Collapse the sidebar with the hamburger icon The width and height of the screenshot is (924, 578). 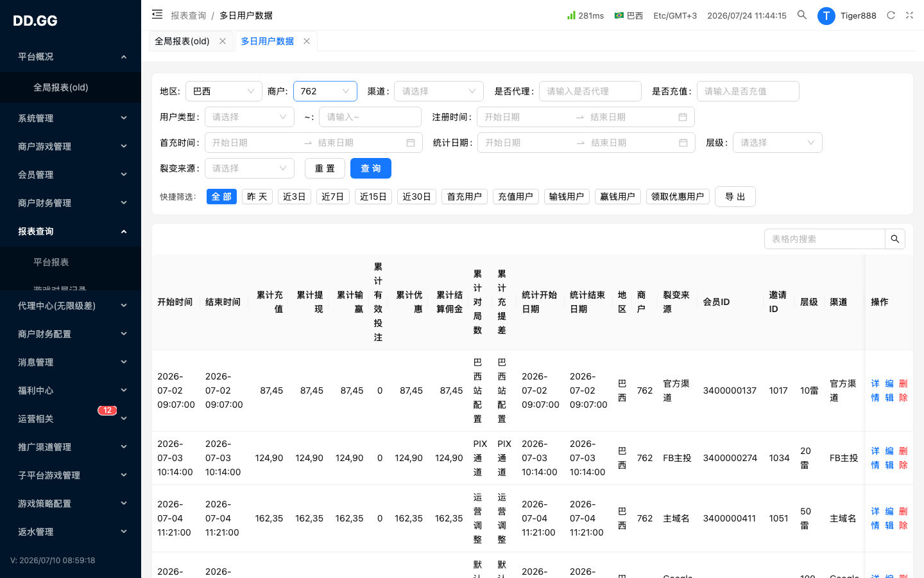157,14
